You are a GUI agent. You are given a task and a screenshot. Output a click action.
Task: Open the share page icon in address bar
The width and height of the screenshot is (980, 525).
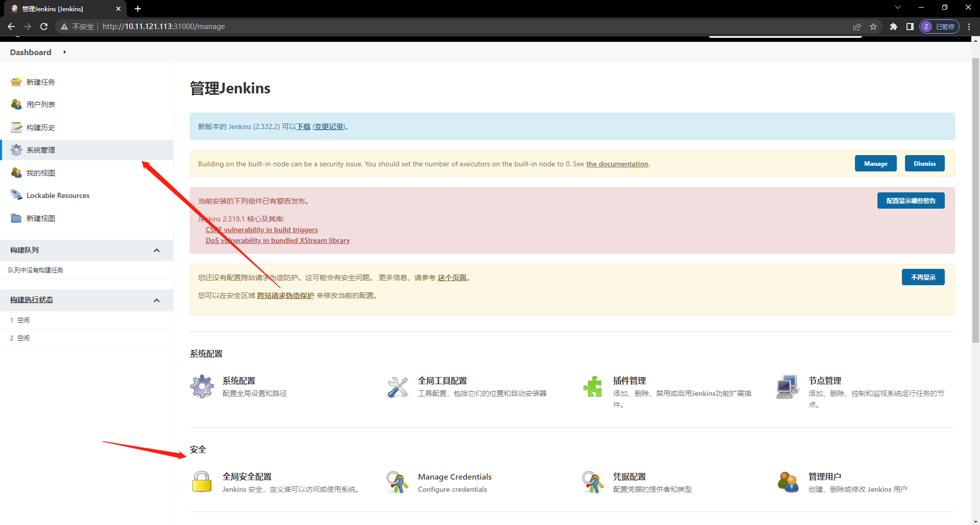tap(857, 27)
